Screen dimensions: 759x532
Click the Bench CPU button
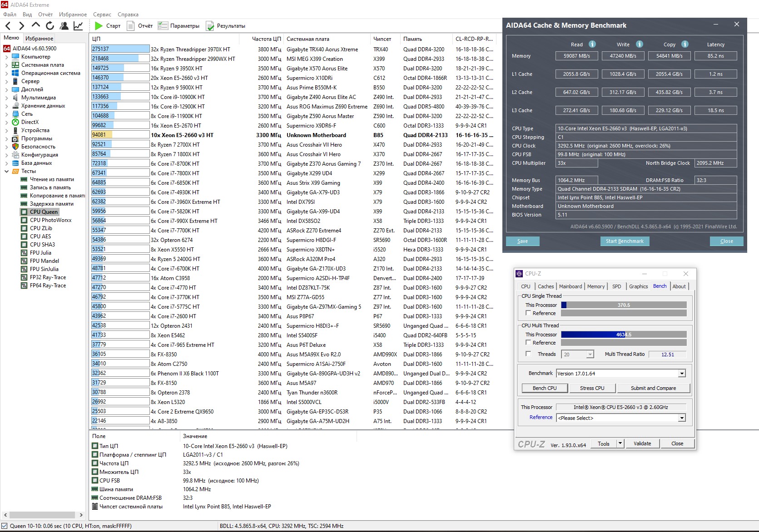pyautogui.click(x=544, y=388)
